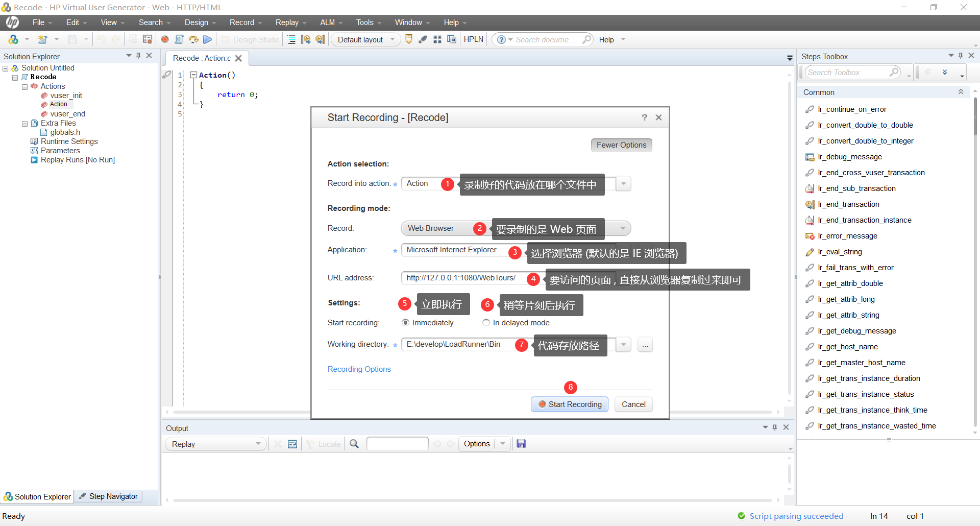Click the Add New Script toolbar icon

pos(43,39)
